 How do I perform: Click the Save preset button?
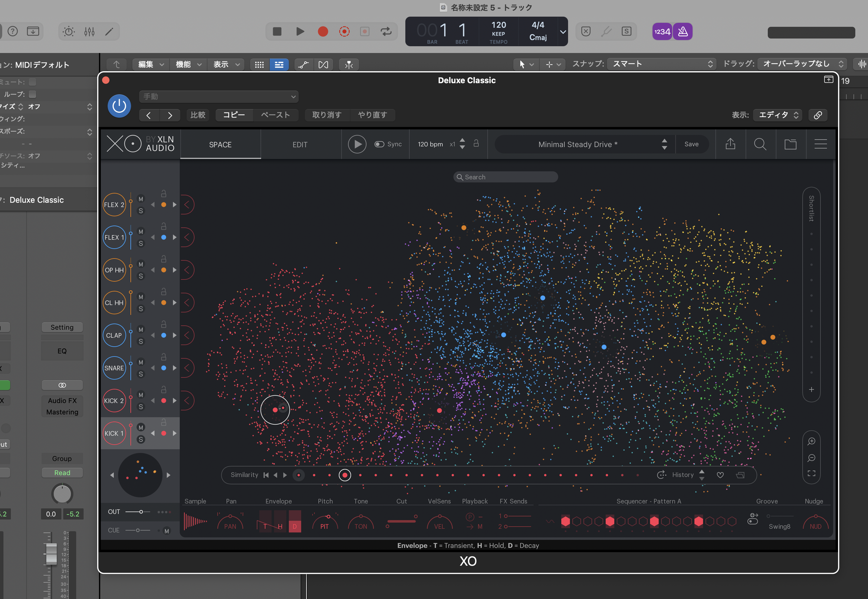691,144
